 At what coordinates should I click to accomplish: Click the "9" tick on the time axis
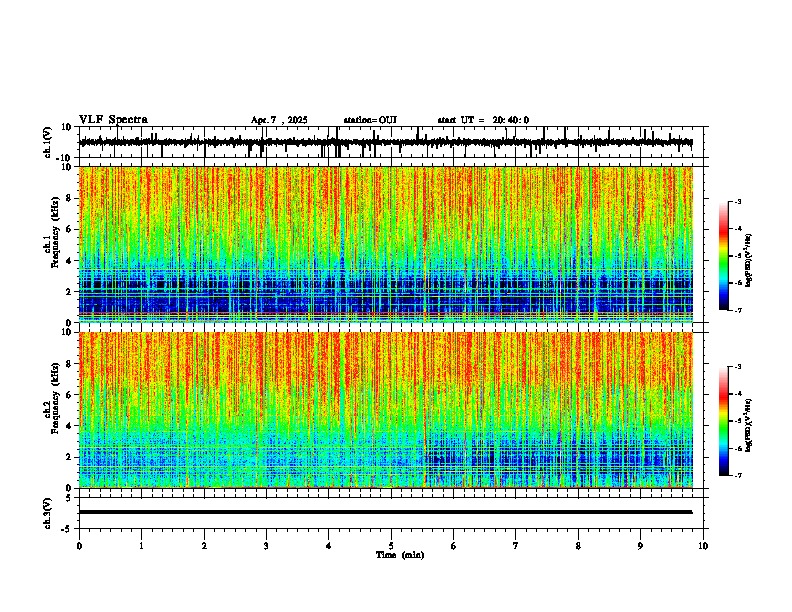pos(640,546)
